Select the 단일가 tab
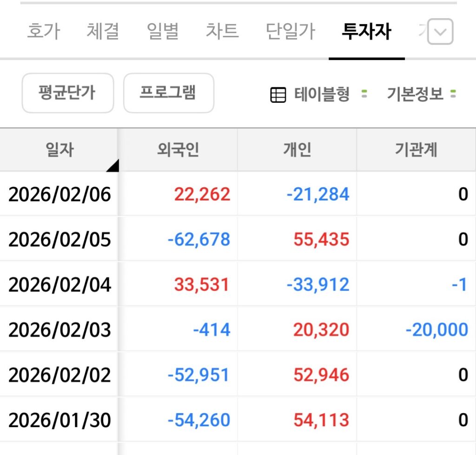The height and width of the screenshot is (455, 476). [x=291, y=32]
